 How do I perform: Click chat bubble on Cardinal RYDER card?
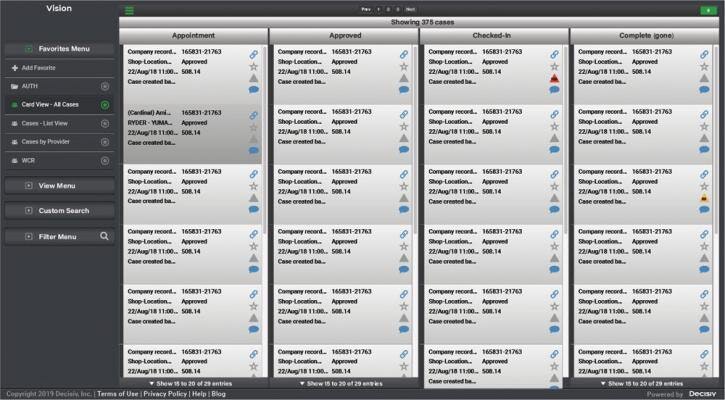(x=254, y=150)
